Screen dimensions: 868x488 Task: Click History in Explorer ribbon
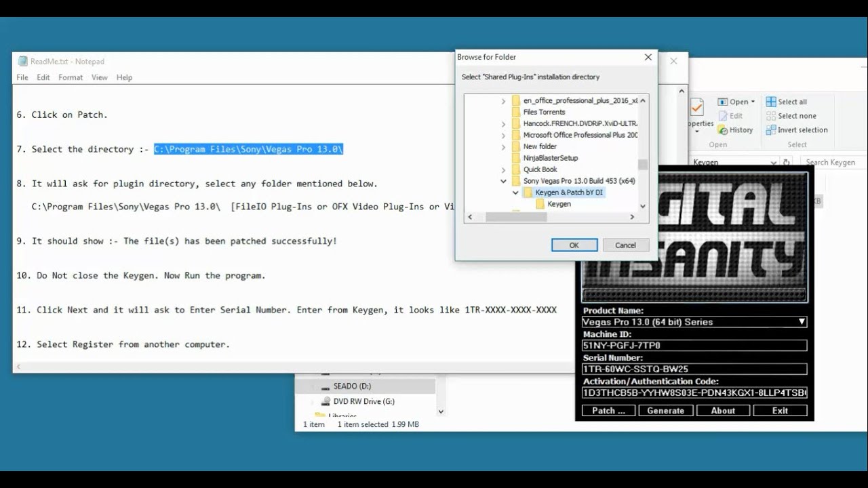coord(736,130)
